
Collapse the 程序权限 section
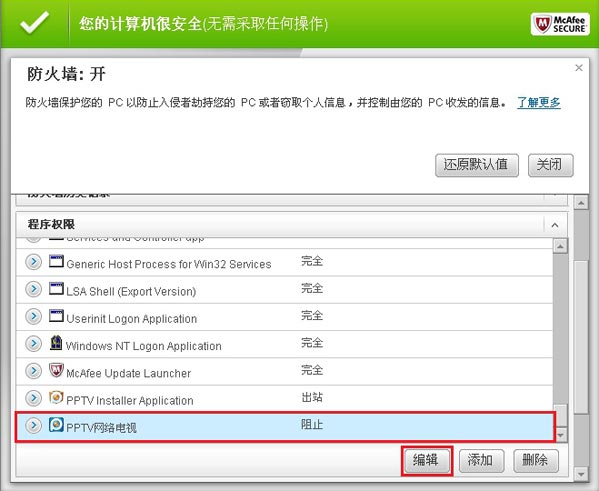[x=555, y=225]
